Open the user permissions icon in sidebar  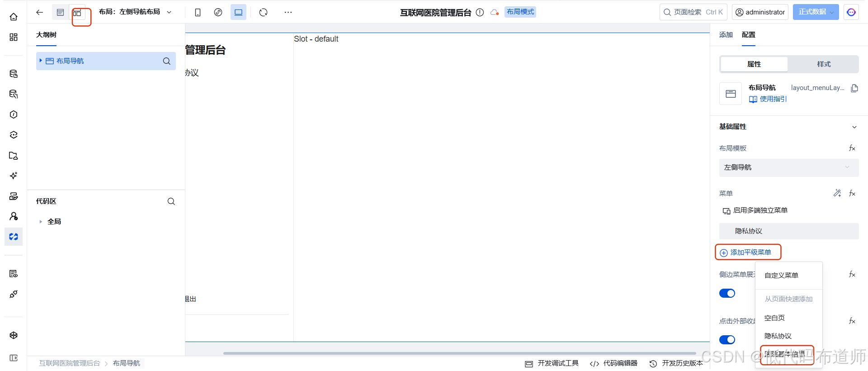click(x=14, y=216)
